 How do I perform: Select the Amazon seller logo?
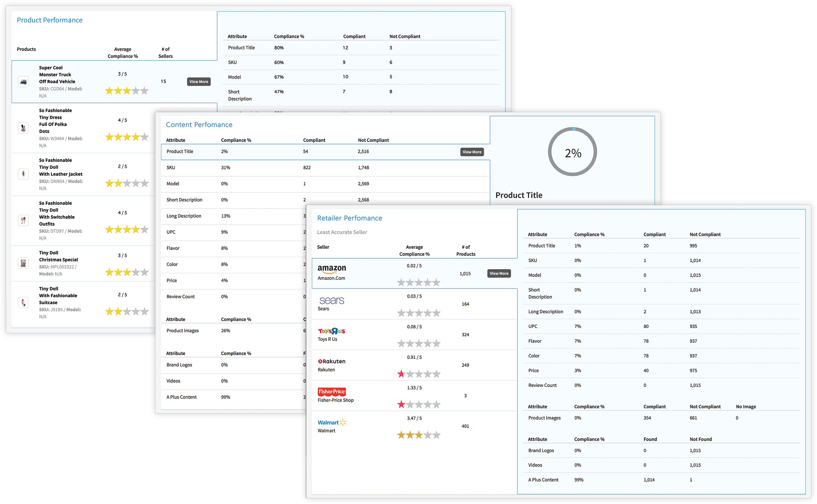click(331, 269)
